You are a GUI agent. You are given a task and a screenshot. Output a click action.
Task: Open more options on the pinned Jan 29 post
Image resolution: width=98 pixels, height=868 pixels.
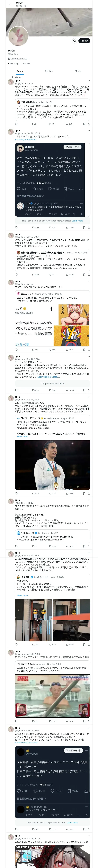89,81
